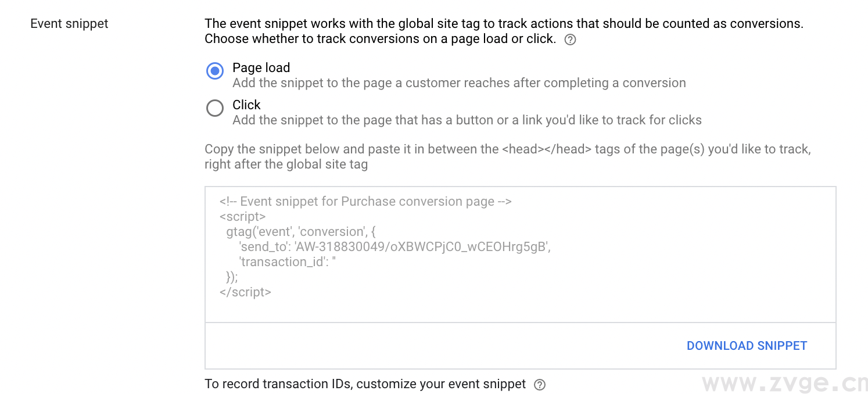Screen dimensions: 868x394
Task: Select the Page load radio button
Action: (x=215, y=71)
